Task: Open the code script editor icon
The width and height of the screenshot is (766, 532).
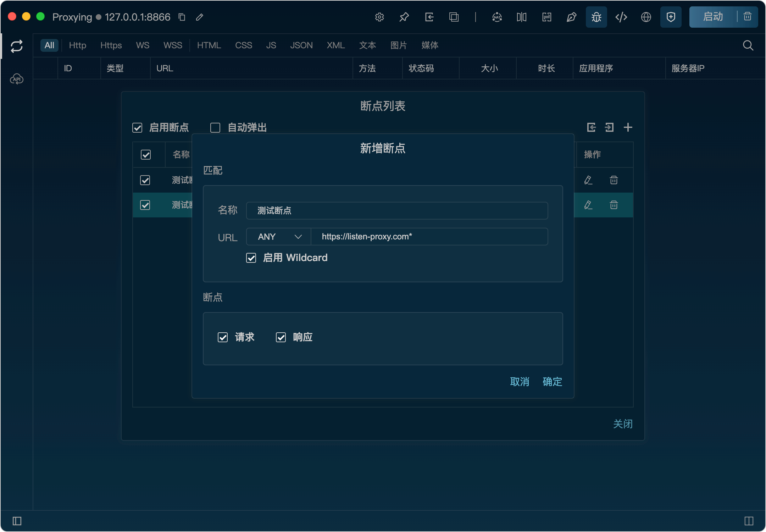Action: (621, 17)
